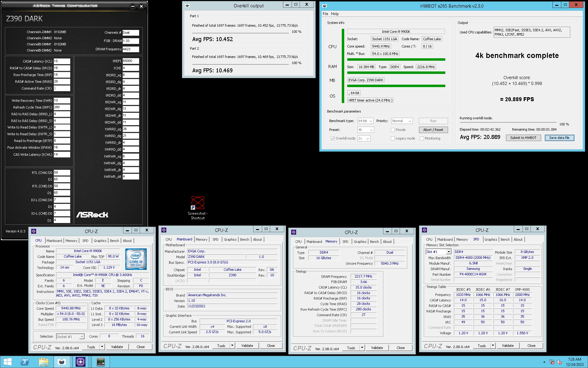Image resolution: width=588 pixels, height=368 pixels.
Task: Click Close in SPD CPU-Z window
Action: pos(531,346)
